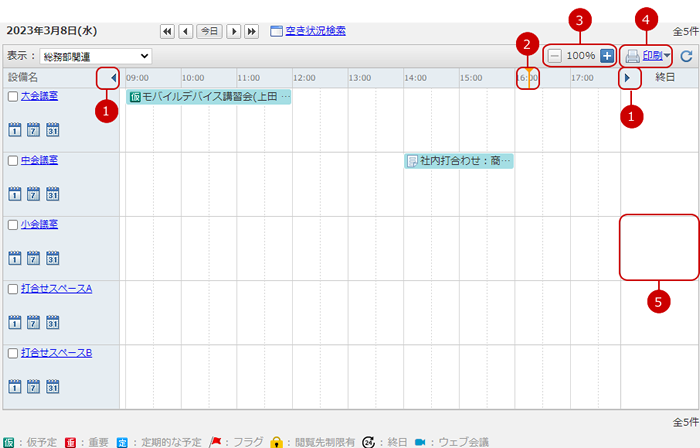The image size is (700, 448).
Task: Click the 09:00 time header
Action: [138, 78]
